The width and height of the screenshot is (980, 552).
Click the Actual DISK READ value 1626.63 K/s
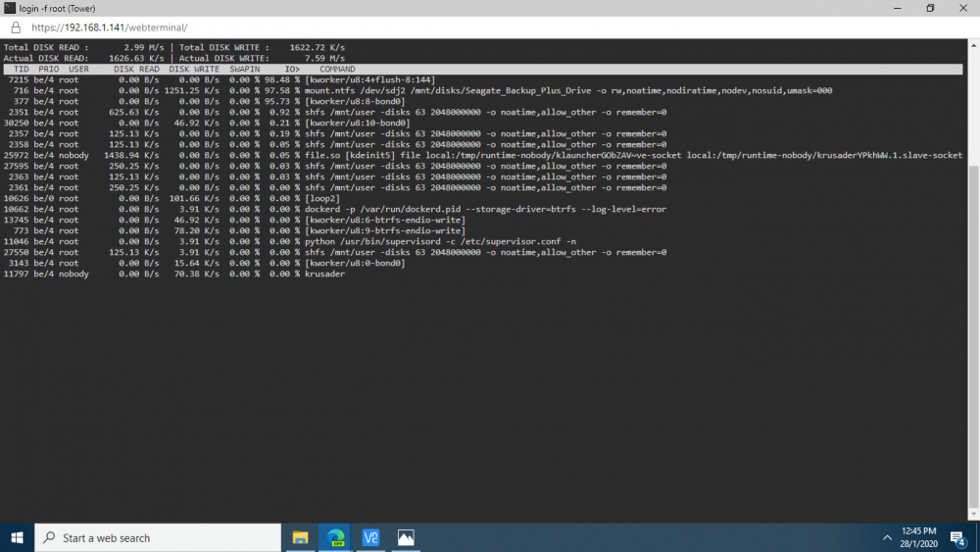(x=136, y=58)
